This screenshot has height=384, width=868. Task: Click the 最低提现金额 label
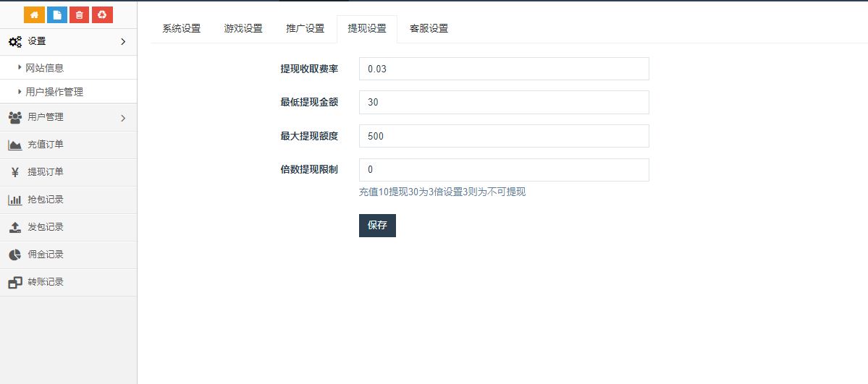pyautogui.click(x=309, y=103)
